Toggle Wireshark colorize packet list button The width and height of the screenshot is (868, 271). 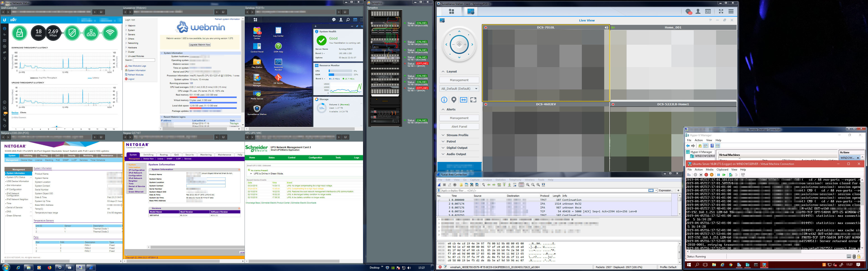click(x=521, y=185)
